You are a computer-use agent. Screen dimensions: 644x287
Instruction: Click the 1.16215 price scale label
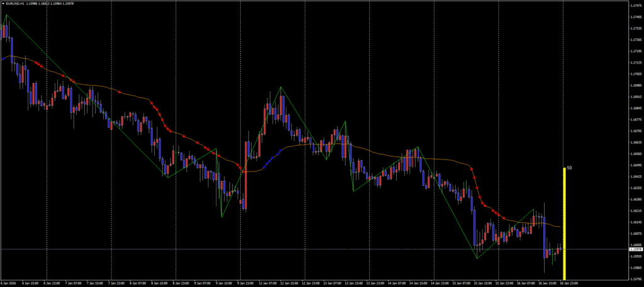tap(636, 210)
